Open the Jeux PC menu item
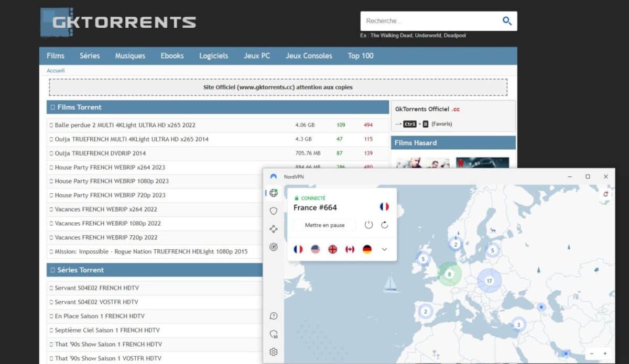 tap(257, 56)
